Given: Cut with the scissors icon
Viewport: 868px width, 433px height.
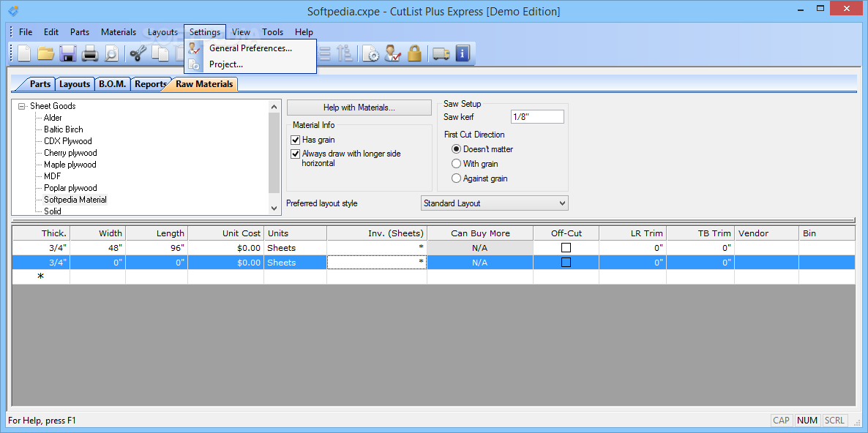Looking at the screenshot, I should [138, 53].
